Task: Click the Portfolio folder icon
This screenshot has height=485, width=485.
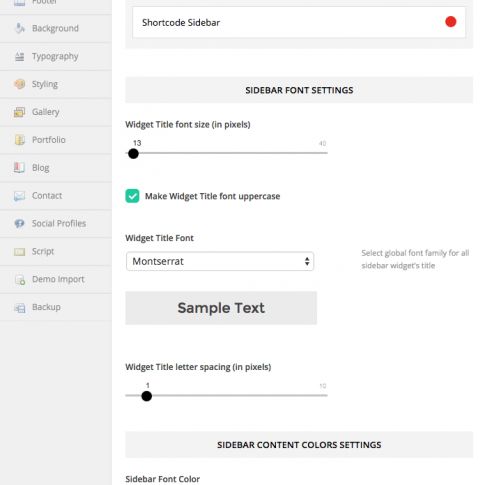Action: [19, 140]
